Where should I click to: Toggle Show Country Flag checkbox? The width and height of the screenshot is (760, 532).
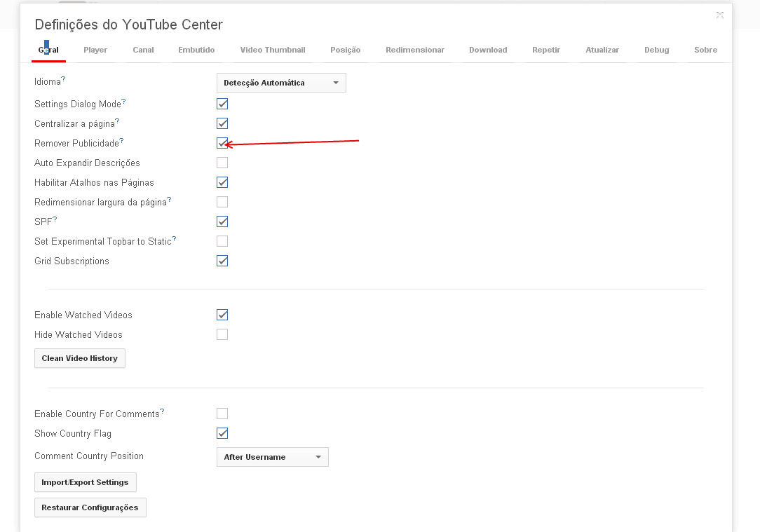pyautogui.click(x=222, y=433)
